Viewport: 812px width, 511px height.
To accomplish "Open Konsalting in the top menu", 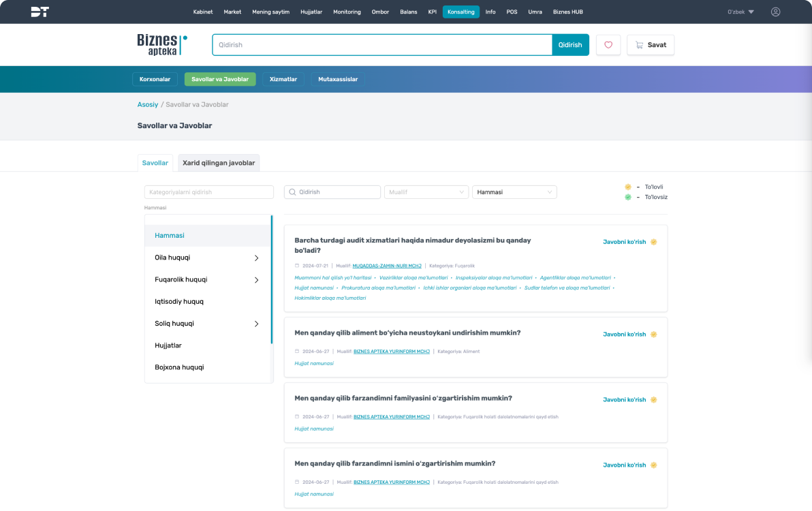I will (x=461, y=12).
